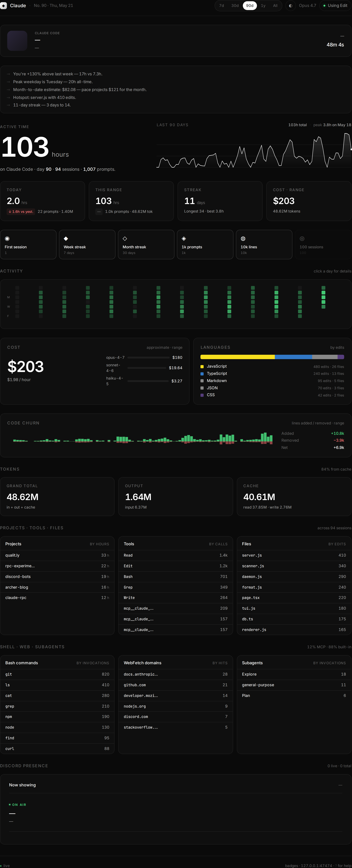Click the Cost Range $203 card

coord(309,201)
